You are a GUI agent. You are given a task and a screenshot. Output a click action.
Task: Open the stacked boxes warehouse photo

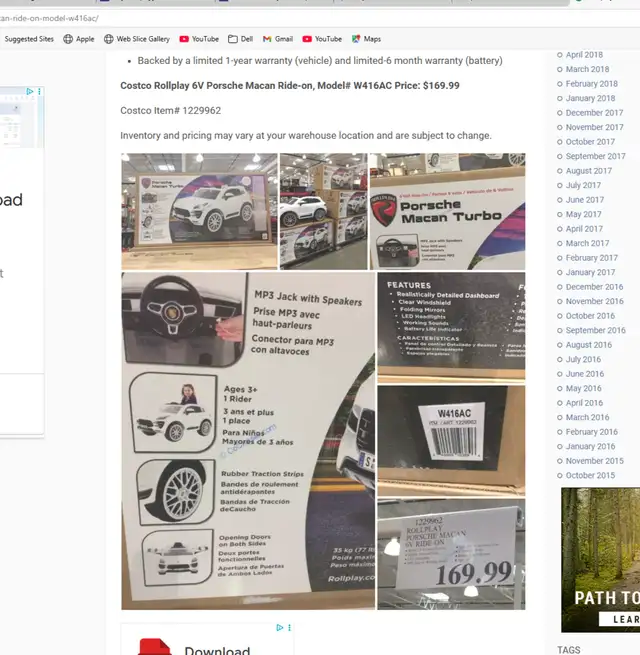(324, 211)
